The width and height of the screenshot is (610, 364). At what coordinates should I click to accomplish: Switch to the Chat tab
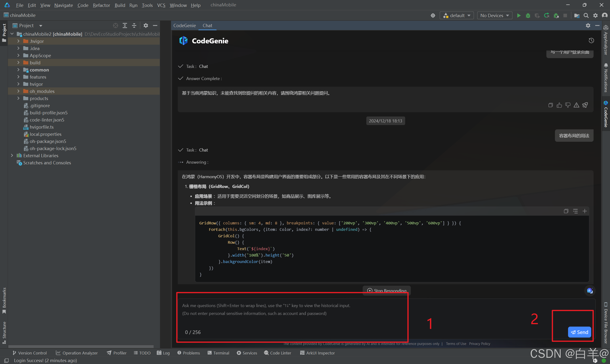[207, 25]
